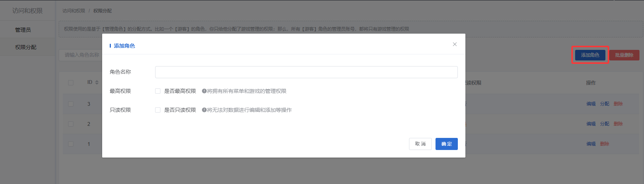The image size is (644, 184).
Task: Click the 批量删除 button
Action: tap(624, 55)
